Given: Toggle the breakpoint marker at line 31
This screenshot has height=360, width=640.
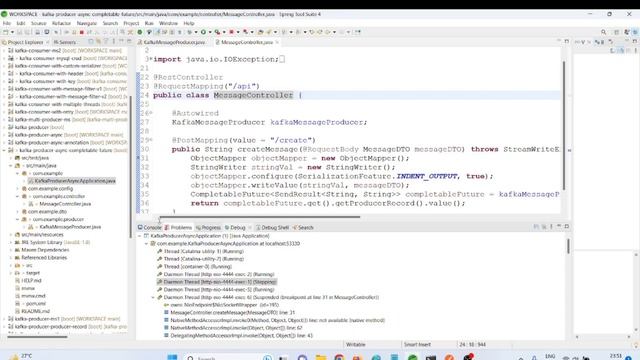Looking at the screenshot, I should pyautogui.click(x=138, y=158).
